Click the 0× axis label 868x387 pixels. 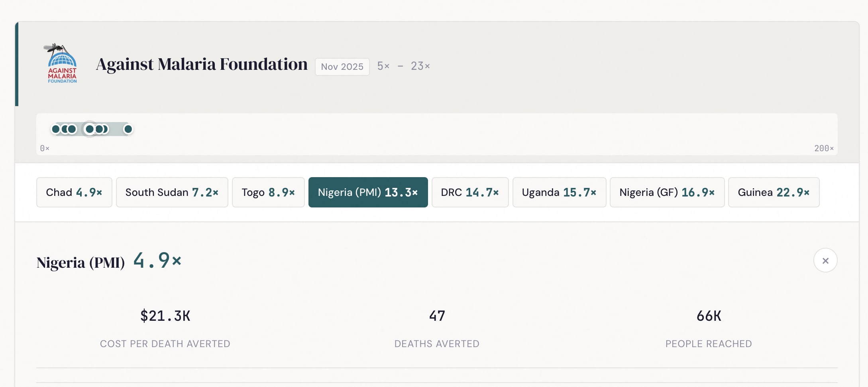45,148
